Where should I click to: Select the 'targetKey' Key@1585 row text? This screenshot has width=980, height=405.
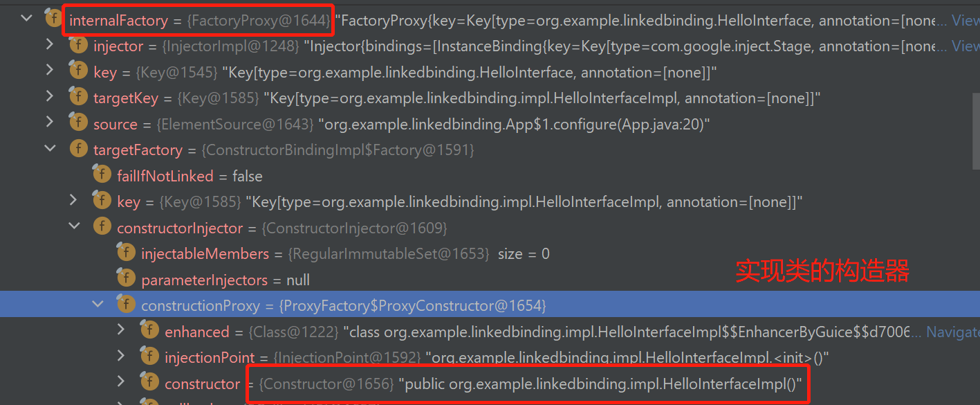pos(456,98)
